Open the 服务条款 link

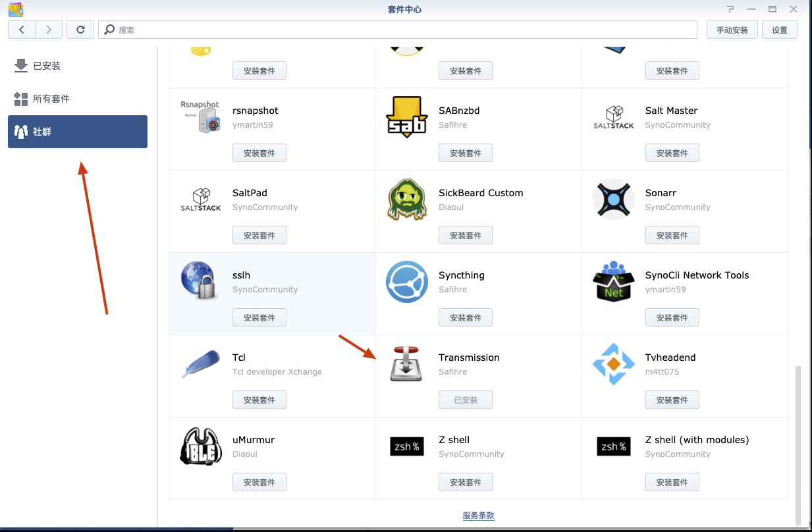pos(478,516)
